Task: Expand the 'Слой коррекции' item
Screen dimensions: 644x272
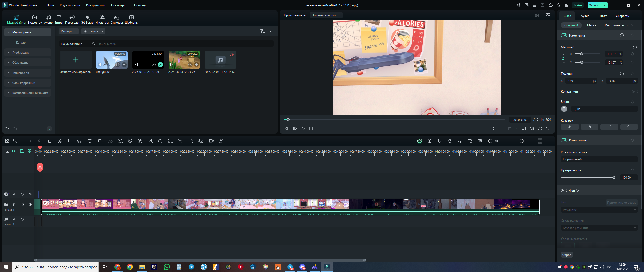Action: pyautogui.click(x=9, y=83)
